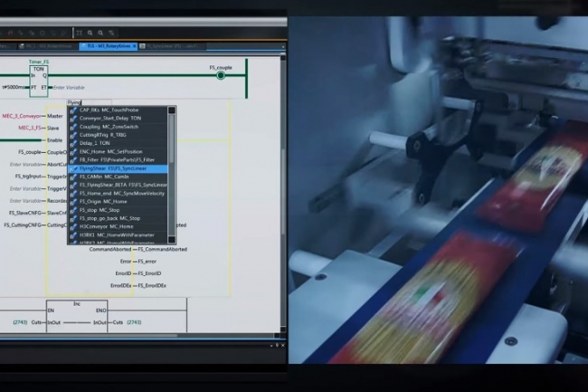The image size is (588, 392).
Task: Pick FS_FlyingShear_BETA entry
Action: (118, 185)
